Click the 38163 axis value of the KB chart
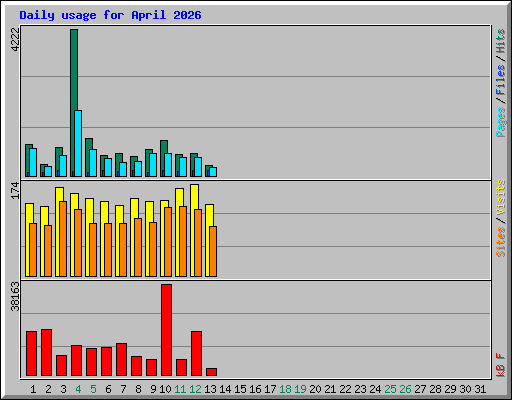This screenshot has width=512, height=400. click(15, 296)
